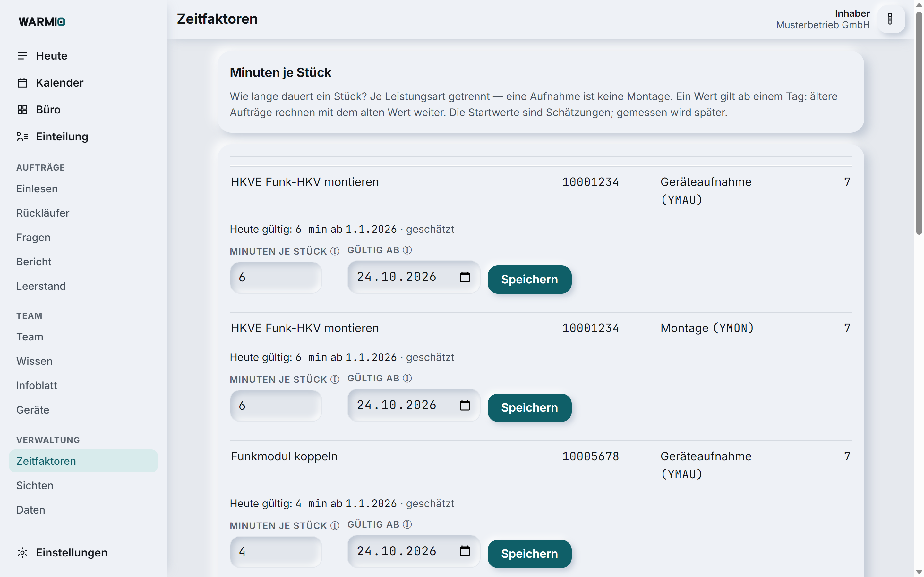
Task: Click the Einteilung people icon
Action: pos(22,137)
